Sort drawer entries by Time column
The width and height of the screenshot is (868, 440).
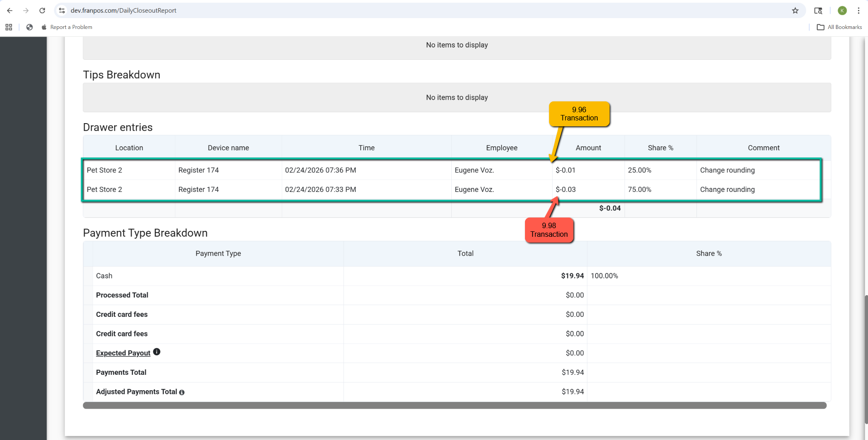[366, 148]
